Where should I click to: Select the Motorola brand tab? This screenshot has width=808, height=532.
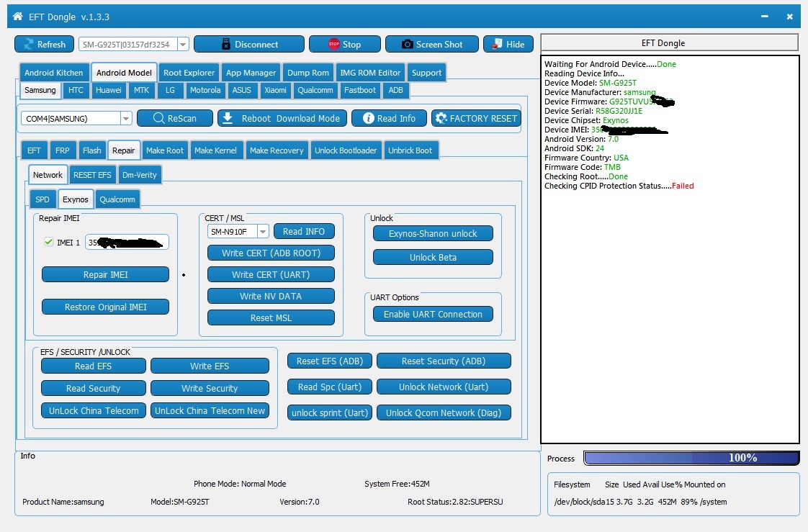pos(205,90)
